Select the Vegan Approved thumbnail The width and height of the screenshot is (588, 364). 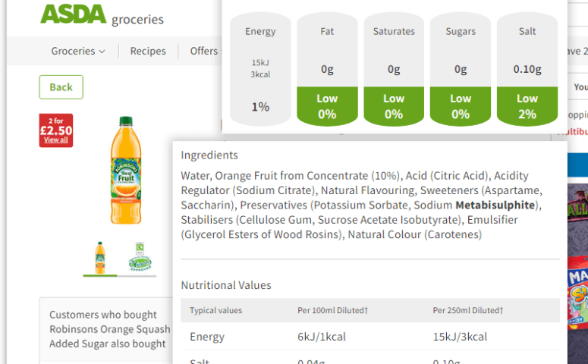click(x=140, y=257)
